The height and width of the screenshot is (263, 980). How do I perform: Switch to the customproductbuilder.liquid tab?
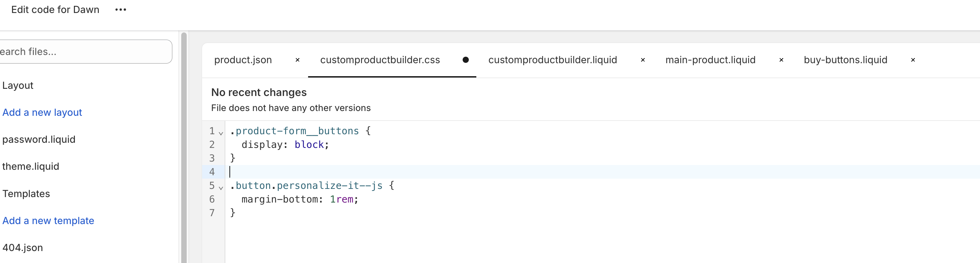point(552,60)
